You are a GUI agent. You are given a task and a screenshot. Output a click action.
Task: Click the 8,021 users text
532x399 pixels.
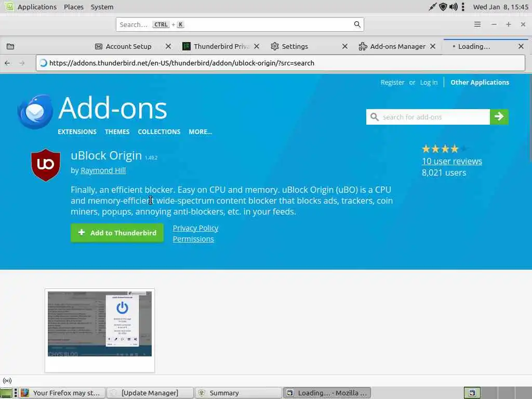(444, 172)
